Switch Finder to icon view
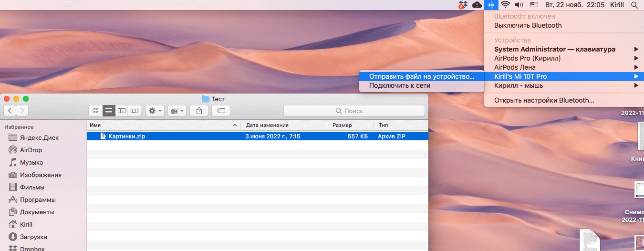This screenshot has height=251, width=644. tap(96, 111)
